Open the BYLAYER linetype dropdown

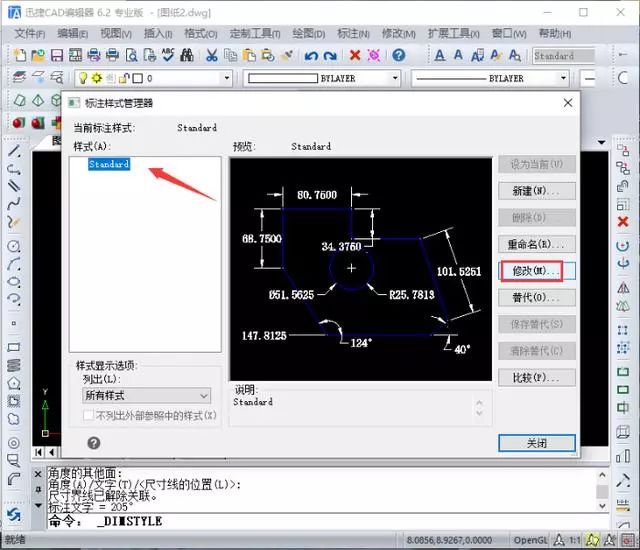[490, 78]
